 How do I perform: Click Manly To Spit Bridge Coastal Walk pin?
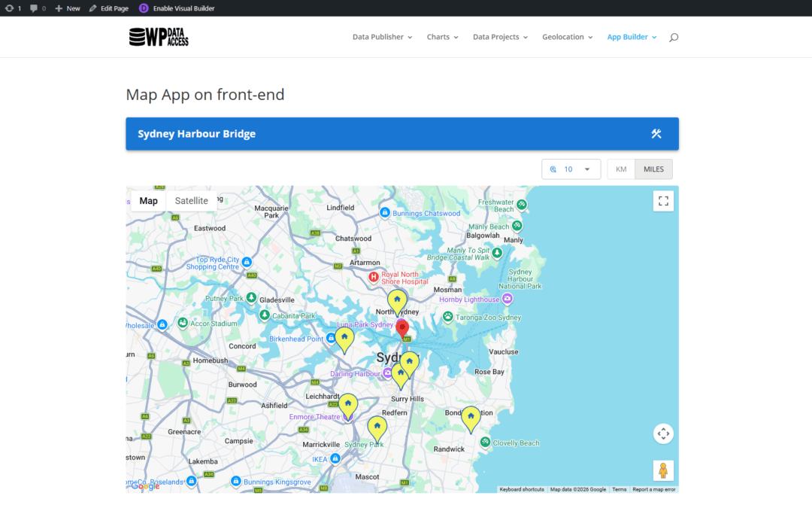[x=497, y=253]
